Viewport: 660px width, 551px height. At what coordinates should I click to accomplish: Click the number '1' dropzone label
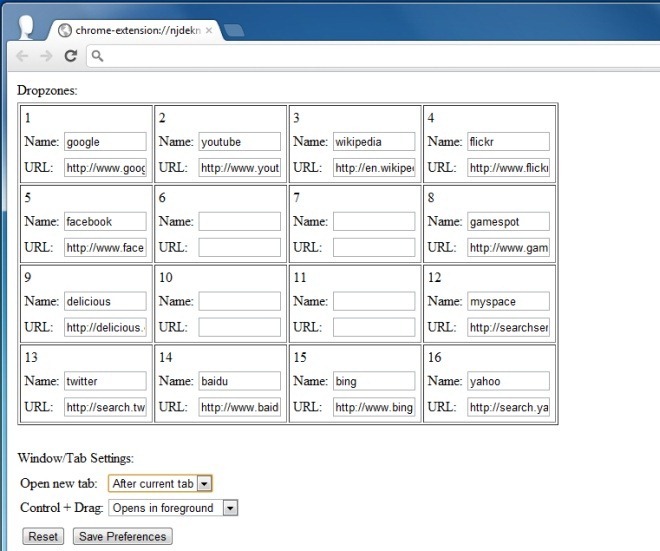pyautogui.click(x=28, y=118)
